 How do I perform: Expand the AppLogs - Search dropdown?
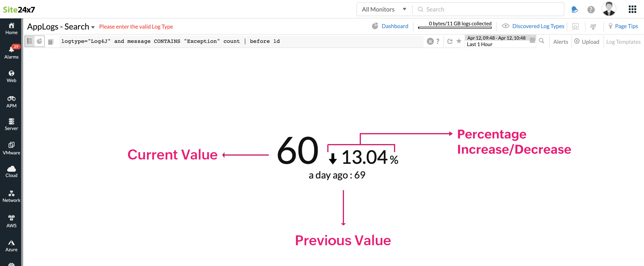[x=93, y=27]
